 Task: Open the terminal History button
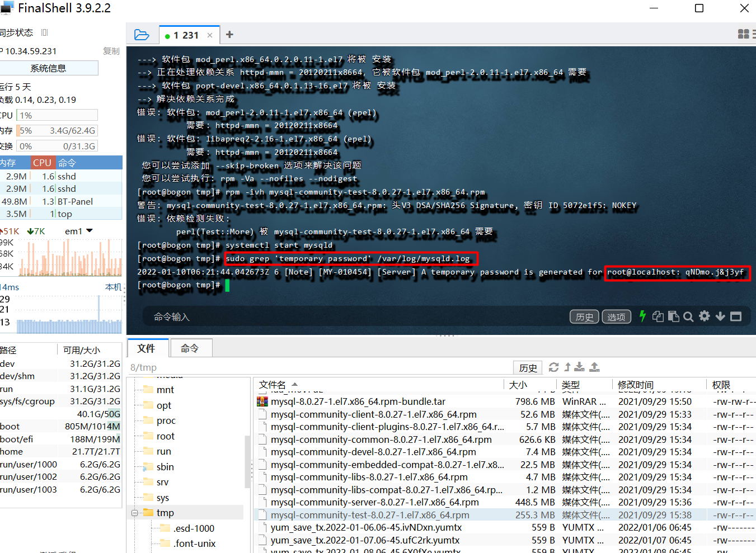point(584,317)
